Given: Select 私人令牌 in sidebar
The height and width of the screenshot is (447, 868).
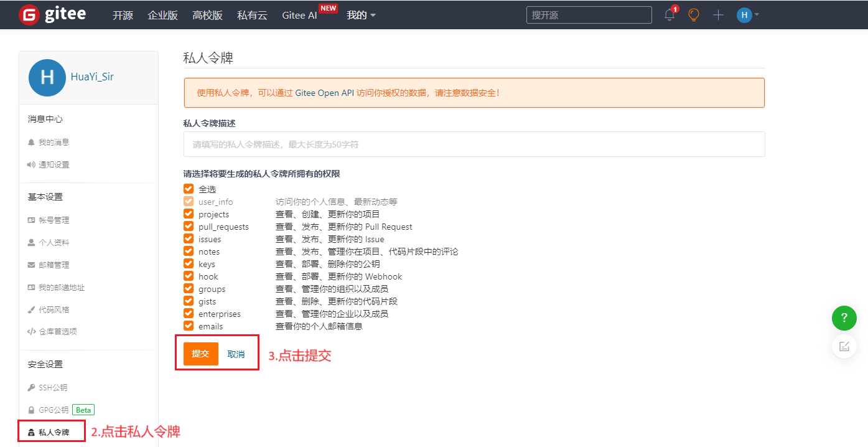Looking at the screenshot, I should click(x=54, y=433).
